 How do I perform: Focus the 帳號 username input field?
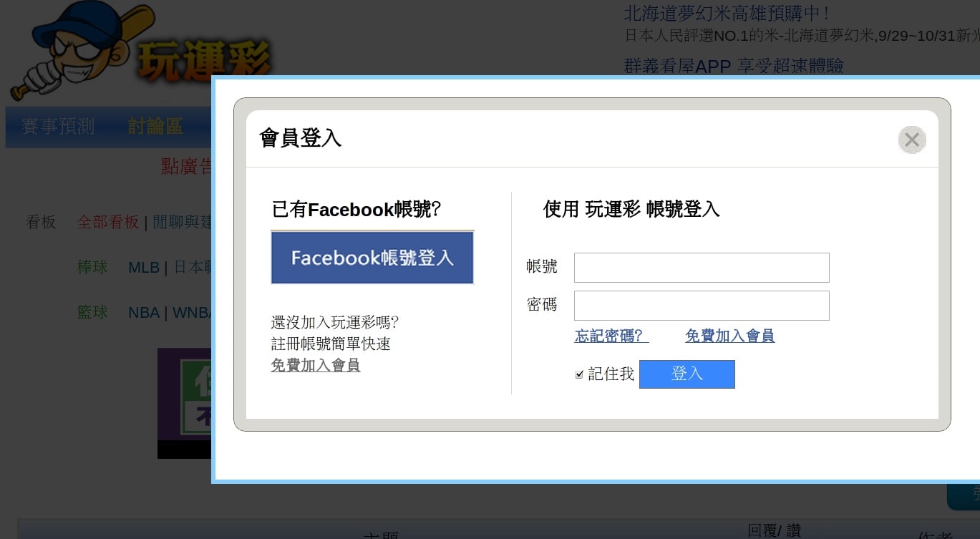coord(702,268)
